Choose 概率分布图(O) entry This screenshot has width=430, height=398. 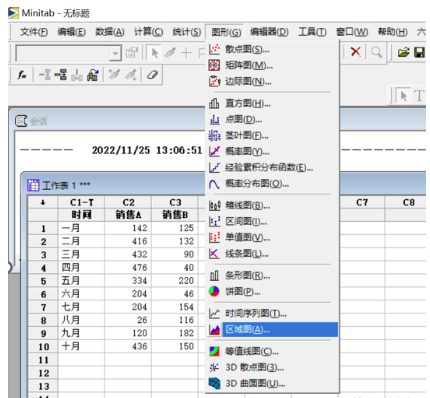pos(272,184)
